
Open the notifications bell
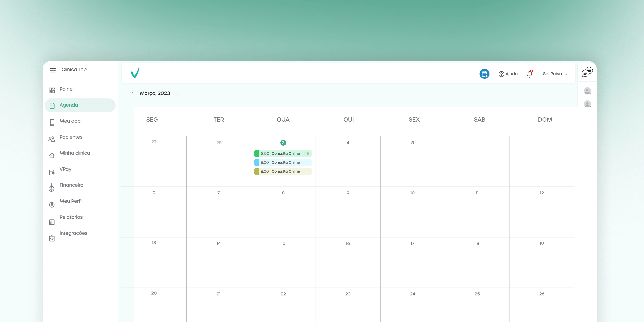pyautogui.click(x=529, y=74)
